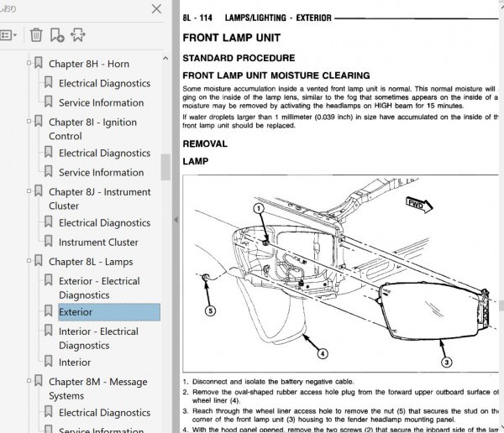Click bookmark icon beside Exterior - Electrical Diagnostics
This screenshot has height=433, width=504.
click(x=49, y=279)
